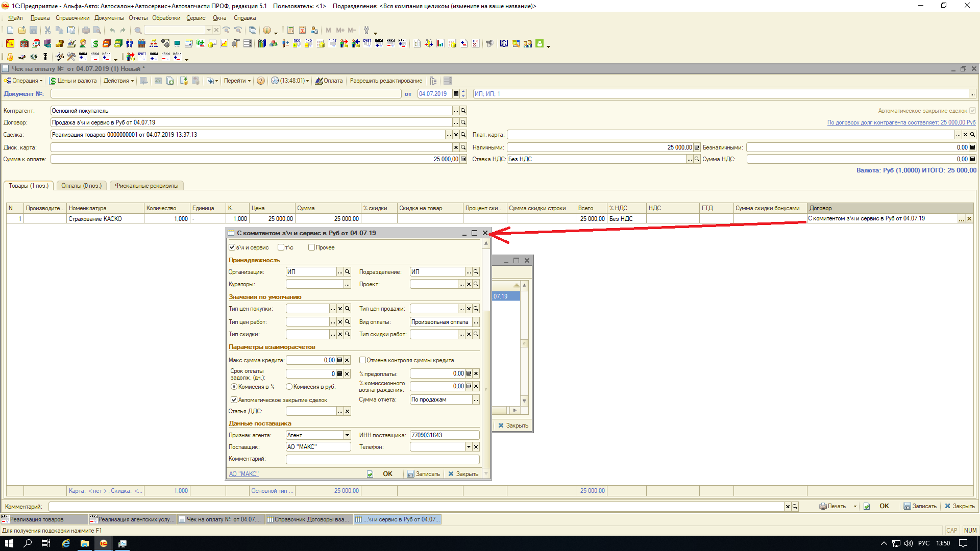
Task: Click the two people icon in second toolbar
Action: pyautogui.click(x=130, y=43)
